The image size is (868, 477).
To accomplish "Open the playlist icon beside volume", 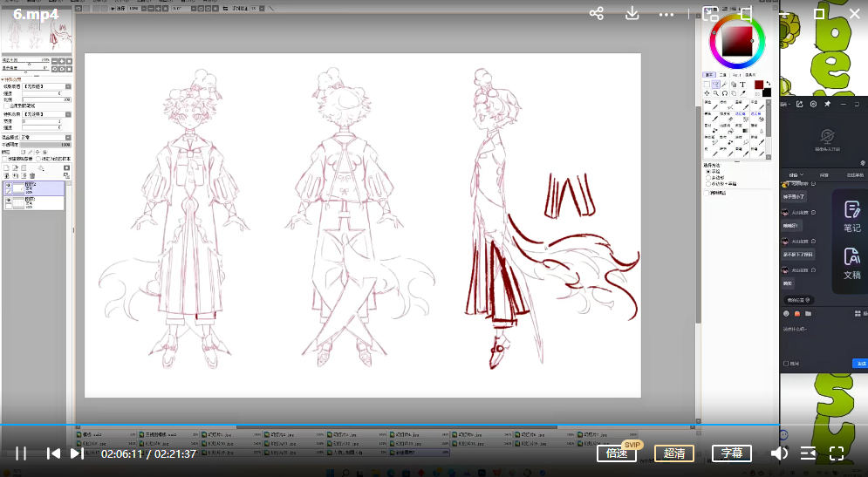I will point(808,453).
